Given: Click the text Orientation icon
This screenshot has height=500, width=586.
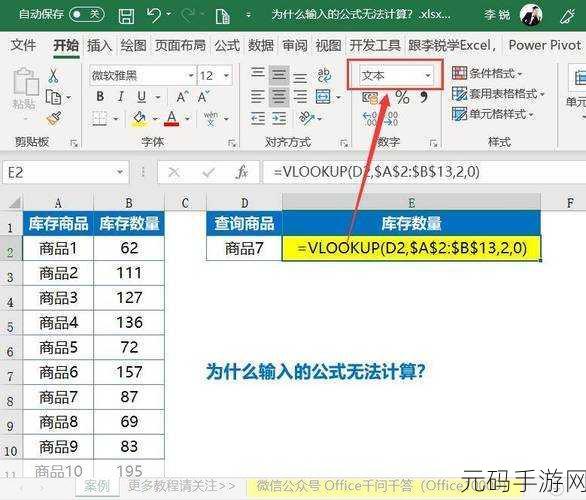Looking at the screenshot, I should point(306,118).
